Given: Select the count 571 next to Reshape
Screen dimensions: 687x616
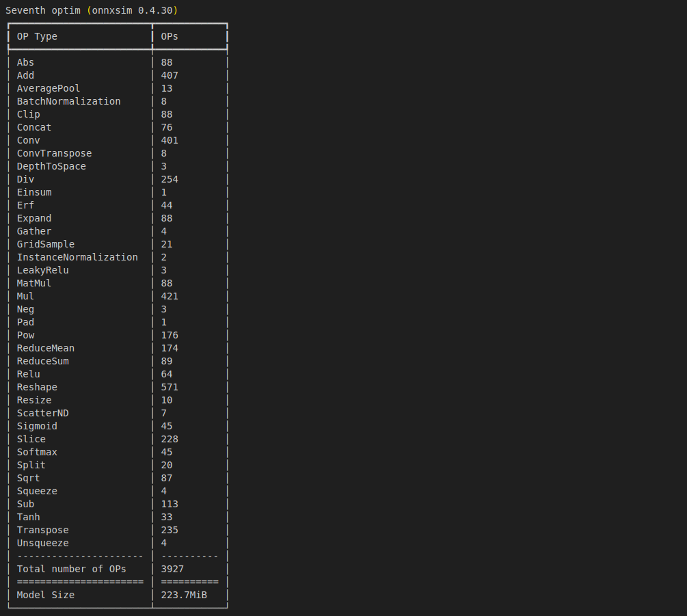Looking at the screenshot, I should click(x=170, y=387).
